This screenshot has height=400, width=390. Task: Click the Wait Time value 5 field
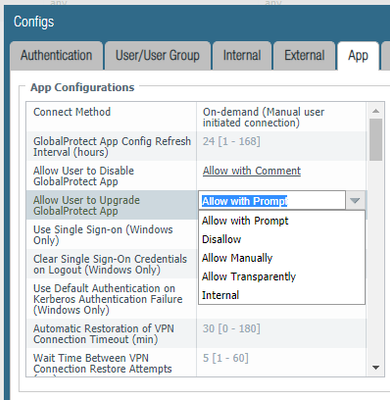point(281,363)
